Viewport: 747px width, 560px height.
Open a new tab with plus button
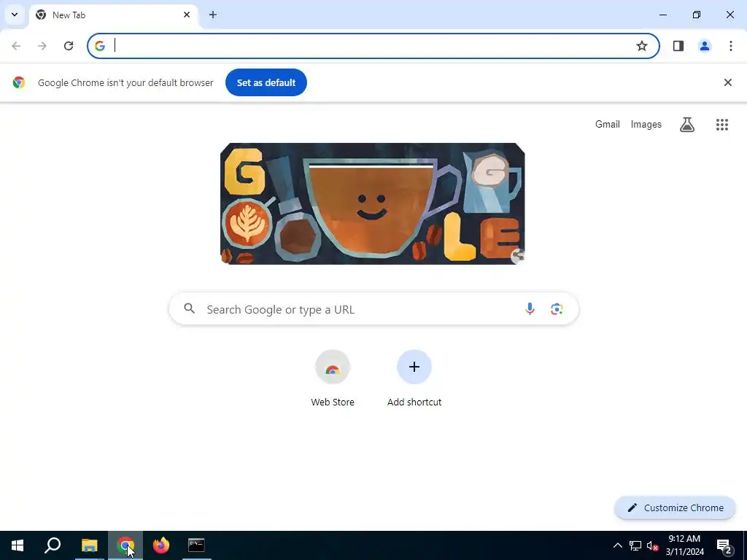(213, 15)
